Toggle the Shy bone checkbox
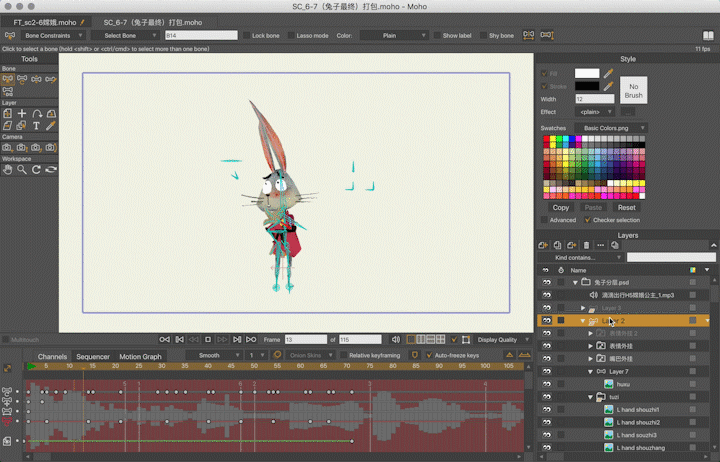720x462 pixels. coord(484,35)
